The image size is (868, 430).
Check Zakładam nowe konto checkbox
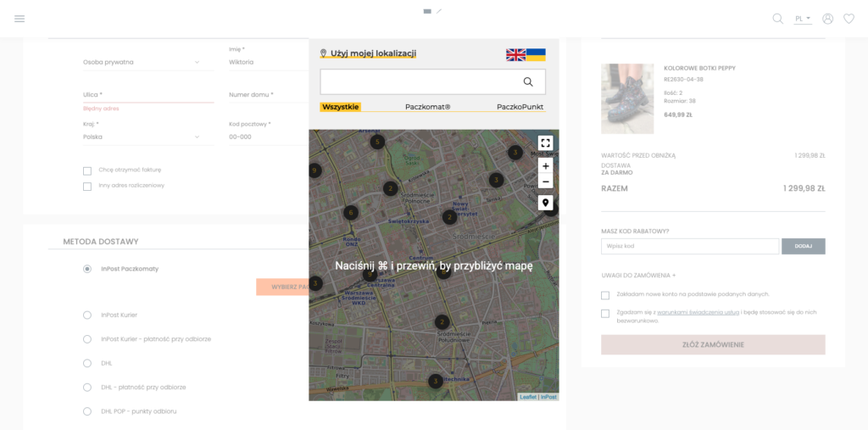[x=605, y=295]
